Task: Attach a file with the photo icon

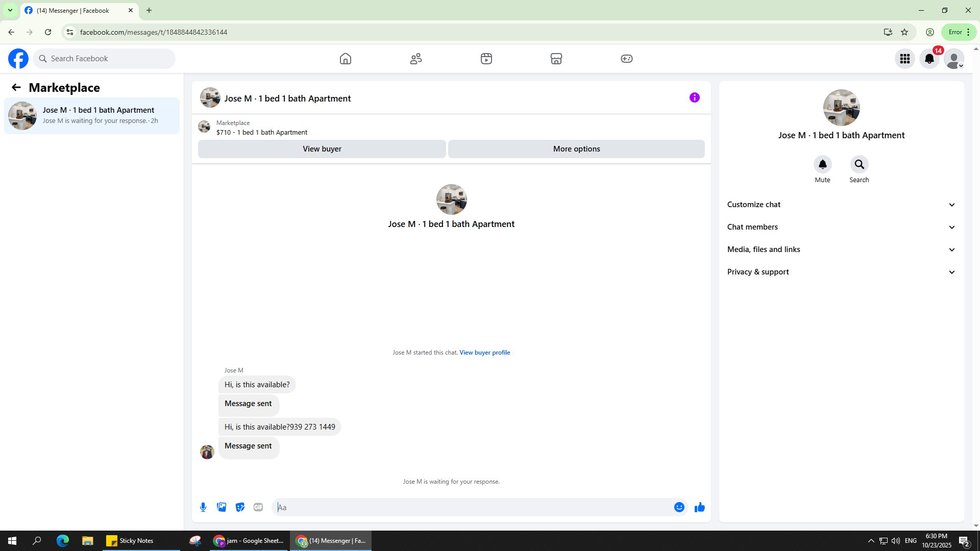Action: (x=222, y=507)
